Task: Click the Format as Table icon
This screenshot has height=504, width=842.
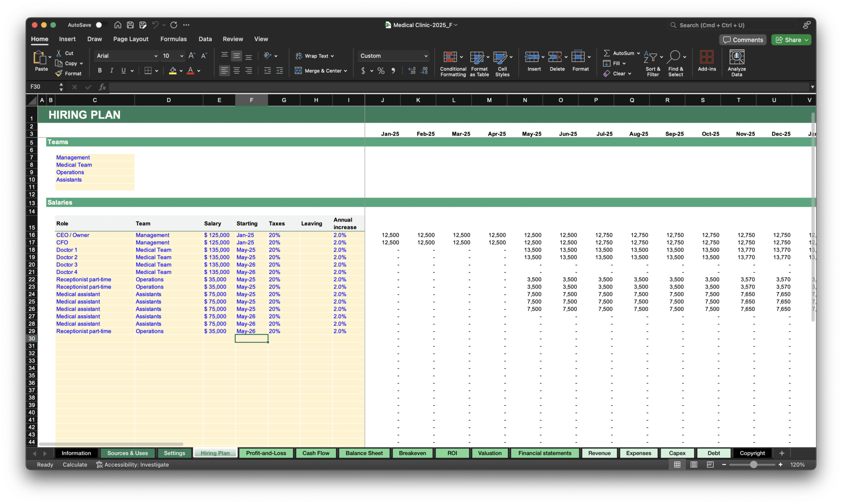Action: click(x=477, y=57)
